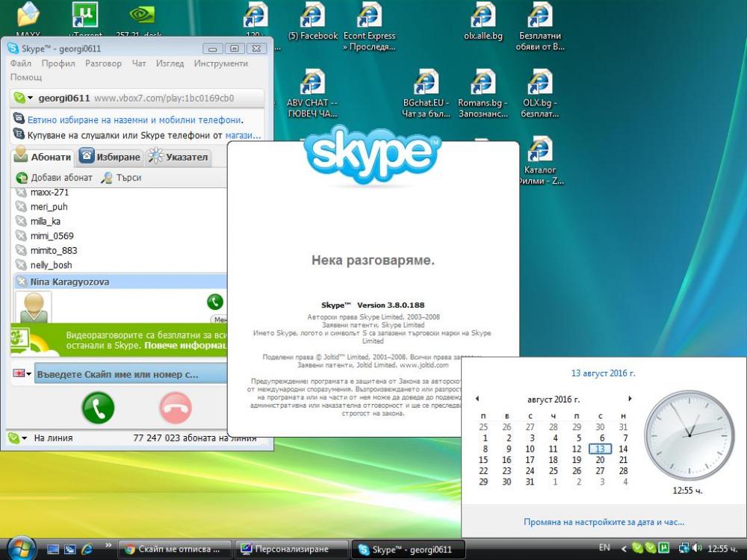Viewport: 747px width, 560px height.
Task: Click the Nina Karagyozova avatar picture
Action: pyautogui.click(x=34, y=308)
